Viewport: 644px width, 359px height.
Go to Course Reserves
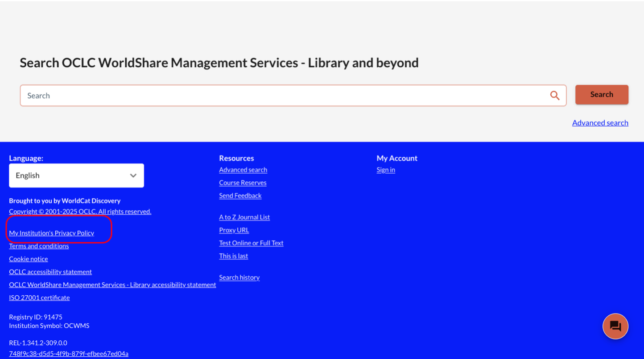coord(243,183)
